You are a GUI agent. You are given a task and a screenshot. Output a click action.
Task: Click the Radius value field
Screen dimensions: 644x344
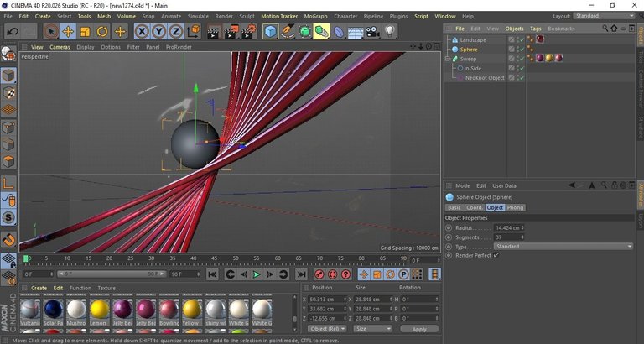pos(506,227)
